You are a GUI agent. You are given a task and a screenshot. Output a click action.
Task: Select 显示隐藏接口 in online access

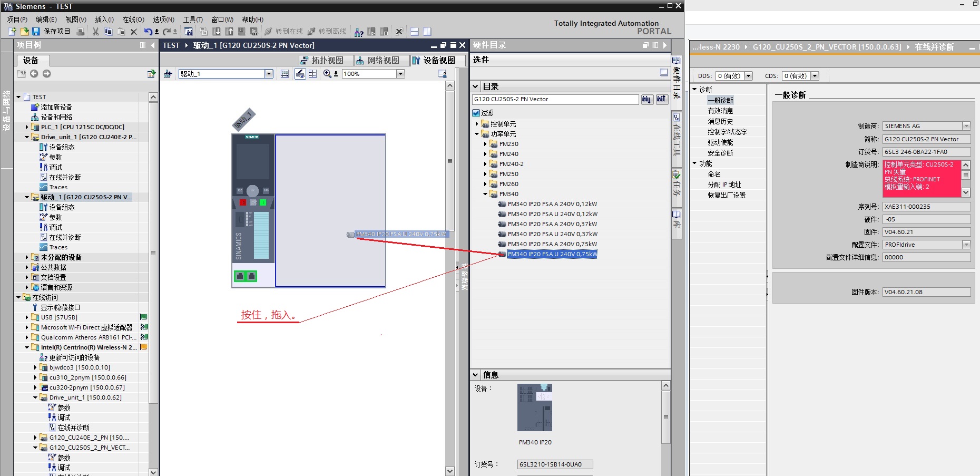[x=60, y=307]
